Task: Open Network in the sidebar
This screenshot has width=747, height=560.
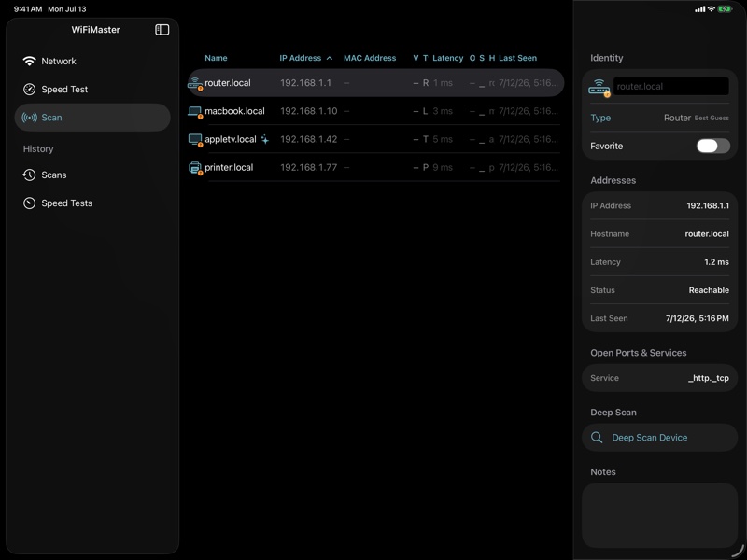Action: click(x=92, y=61)
